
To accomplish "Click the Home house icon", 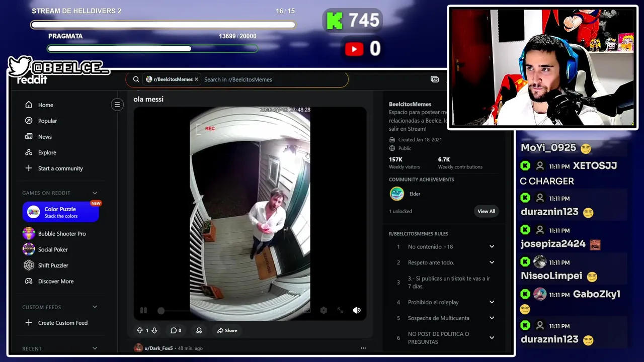I will (x=29, y=105).
